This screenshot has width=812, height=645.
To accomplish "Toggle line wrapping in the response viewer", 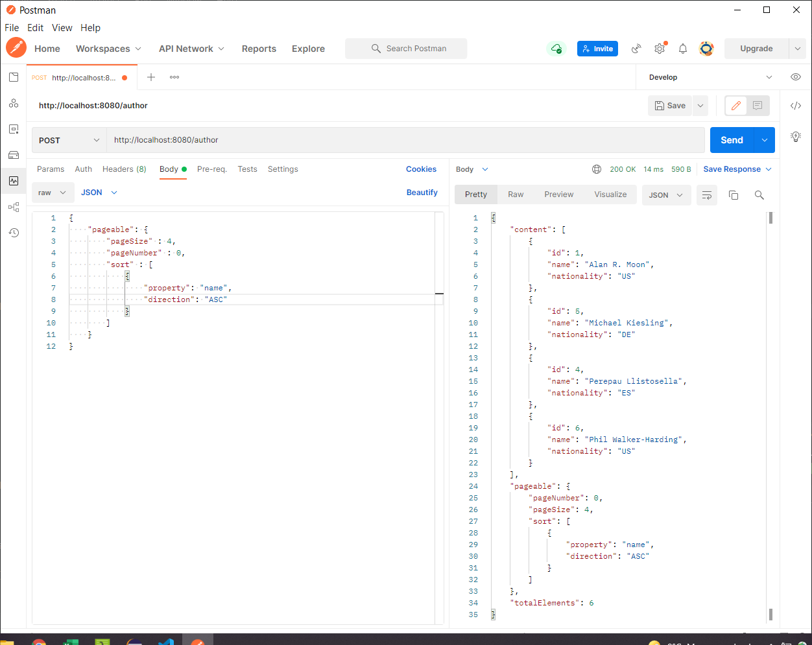I will click(707, 194).
